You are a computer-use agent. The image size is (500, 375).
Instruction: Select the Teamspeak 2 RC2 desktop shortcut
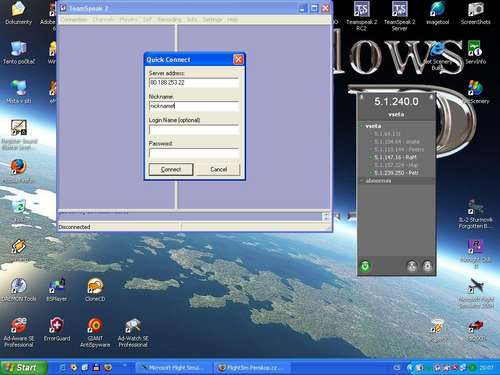tap(362, 16)
